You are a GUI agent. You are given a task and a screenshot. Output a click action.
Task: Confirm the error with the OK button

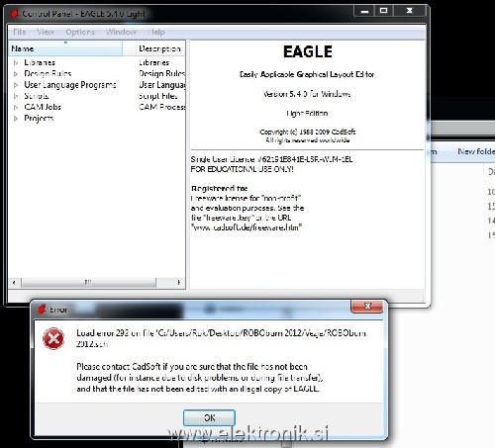click(x=209, y=417)
